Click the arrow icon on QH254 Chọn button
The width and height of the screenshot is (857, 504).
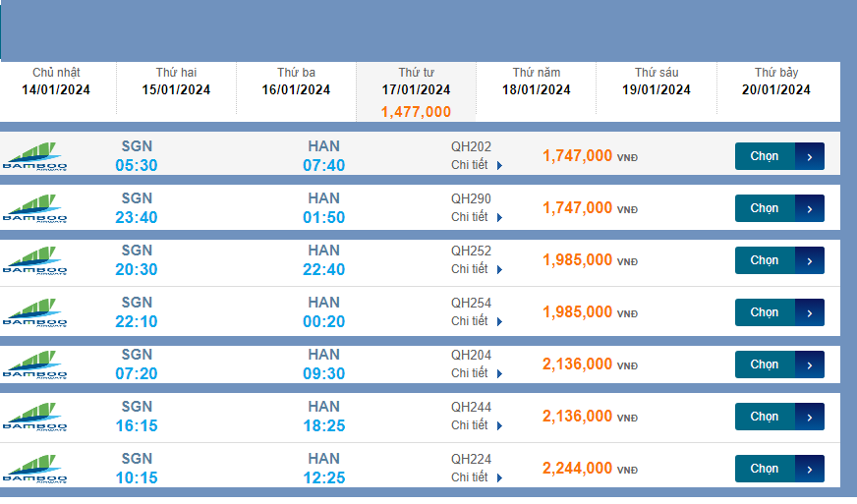[809, 312]
